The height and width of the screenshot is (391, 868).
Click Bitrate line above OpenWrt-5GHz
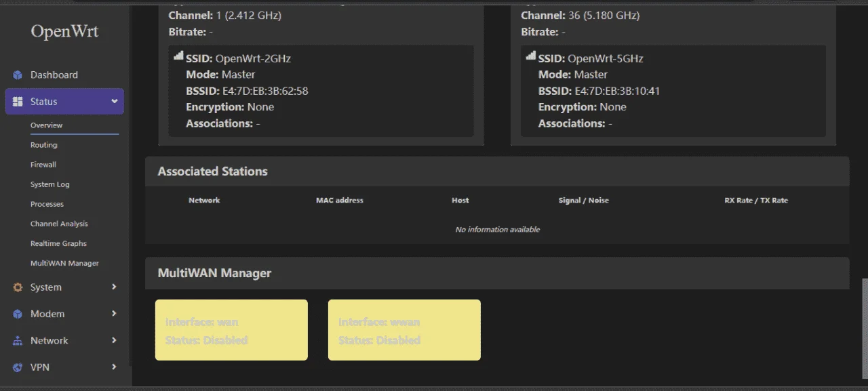[543, 32]
